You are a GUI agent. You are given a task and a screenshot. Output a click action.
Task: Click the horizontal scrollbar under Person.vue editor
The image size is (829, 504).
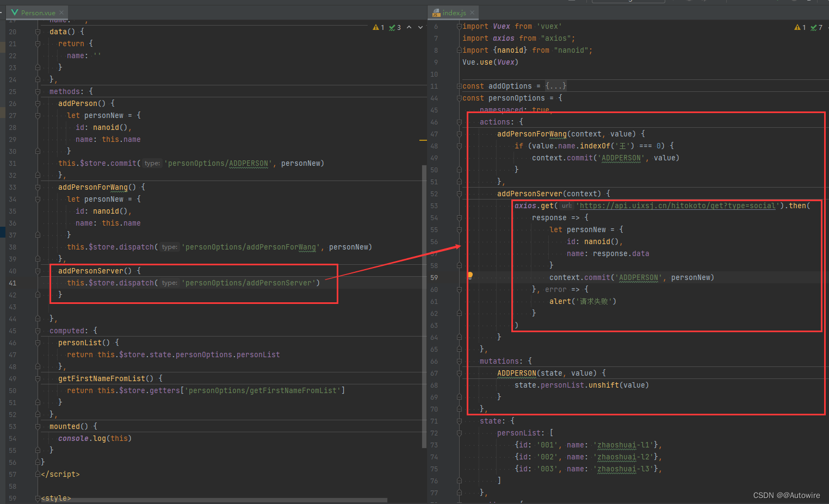pos(214,500)
